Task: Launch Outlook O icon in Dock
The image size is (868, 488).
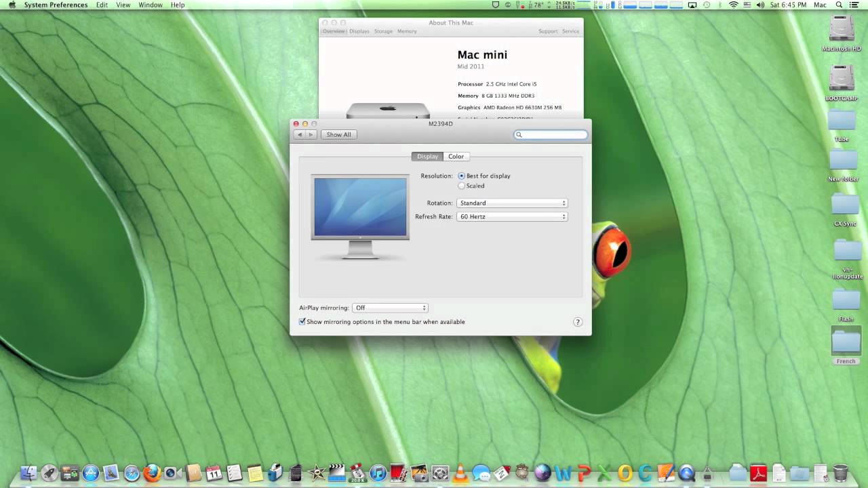Action: coord(625,472)
